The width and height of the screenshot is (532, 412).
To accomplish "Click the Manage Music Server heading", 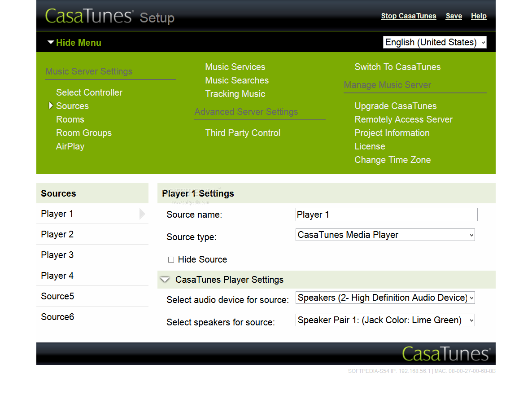I will coord(388,85).
